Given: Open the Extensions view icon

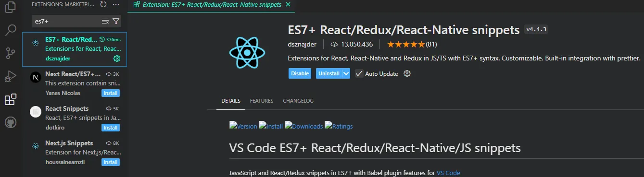Looking at the screenshot, I should (x=11, y=99).
